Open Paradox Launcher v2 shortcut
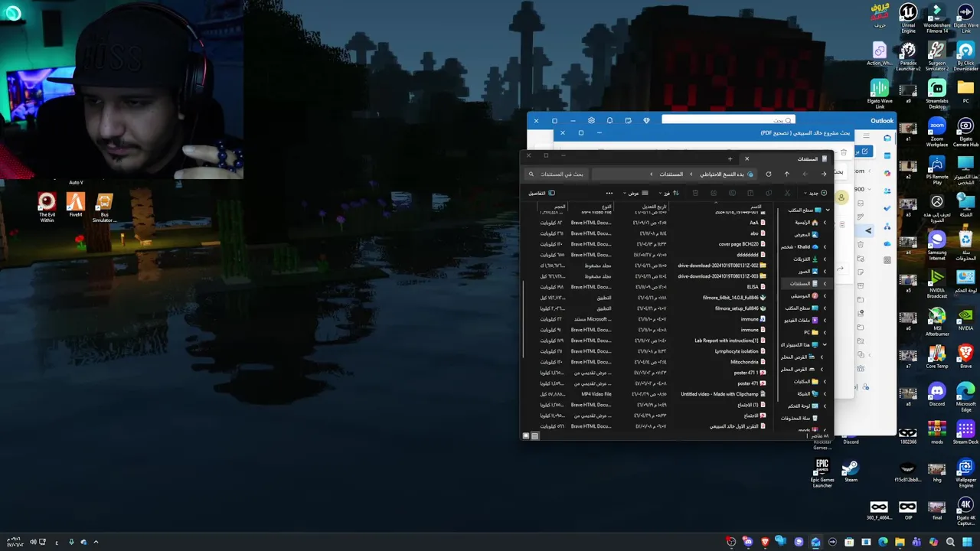Image resolution: width=980 pixels, height=551 pixels. coord(908,57)
